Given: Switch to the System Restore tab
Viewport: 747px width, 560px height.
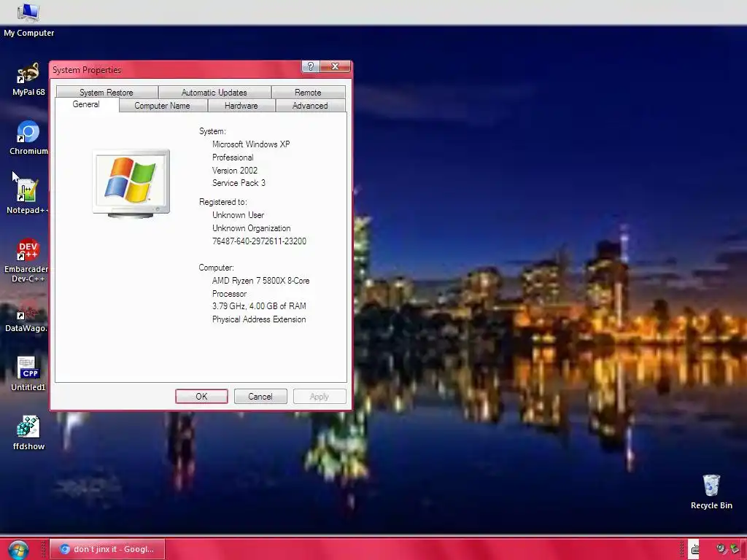Looking at the screenshot, I should tap(107, 92).
